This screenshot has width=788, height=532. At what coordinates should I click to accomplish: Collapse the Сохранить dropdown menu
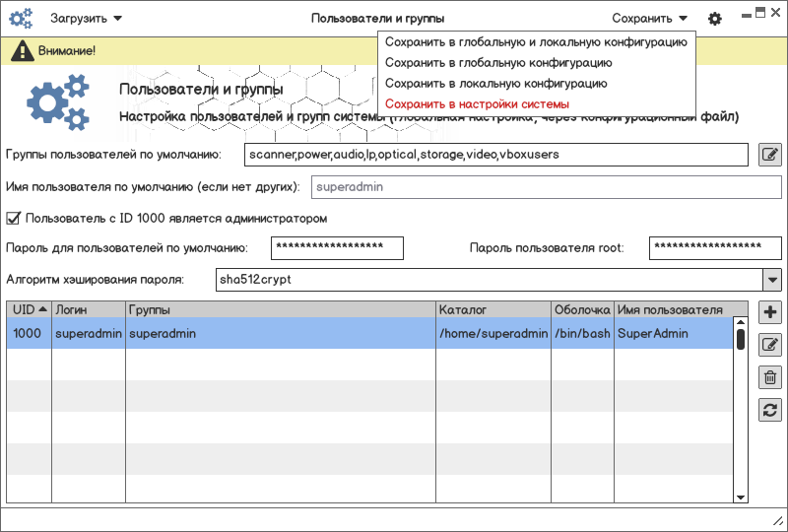tap(649, 18)
